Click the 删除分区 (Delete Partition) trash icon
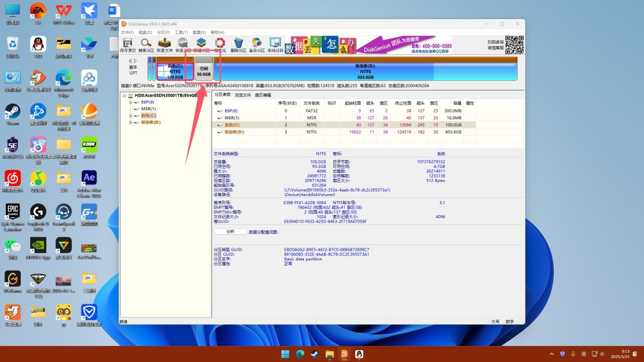The width and height of the screenshot is (644, 362). point(238,45)
